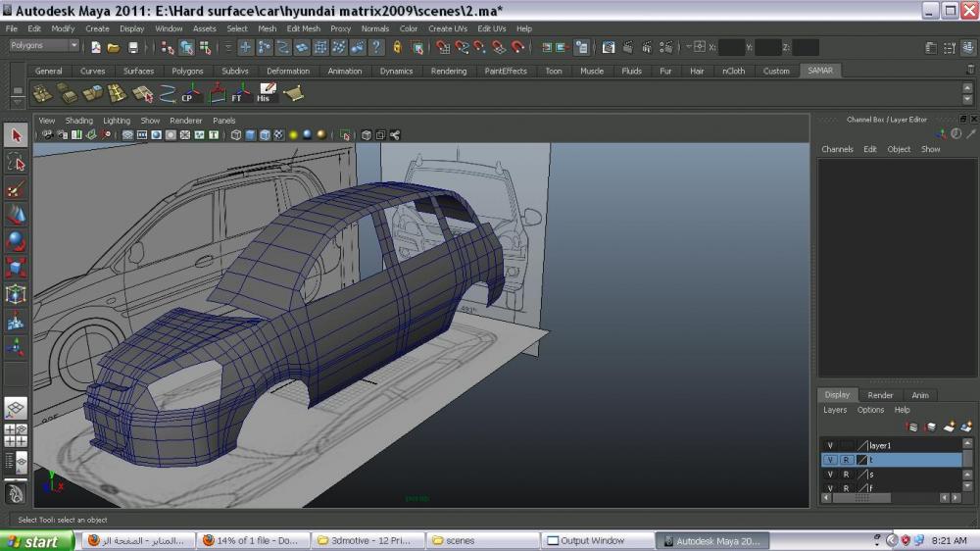Screen dimensions: 980x551
Task: Open the Edit Mesh menu
Action: (x=303, y=28)
